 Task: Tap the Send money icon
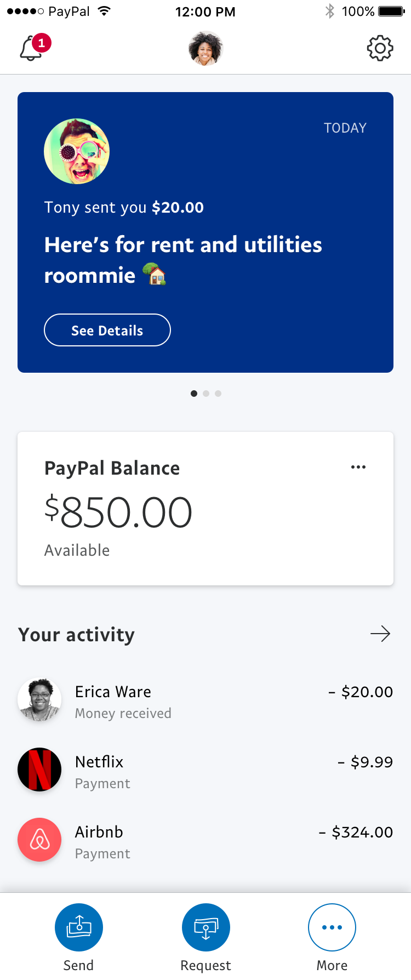point(79,927)
